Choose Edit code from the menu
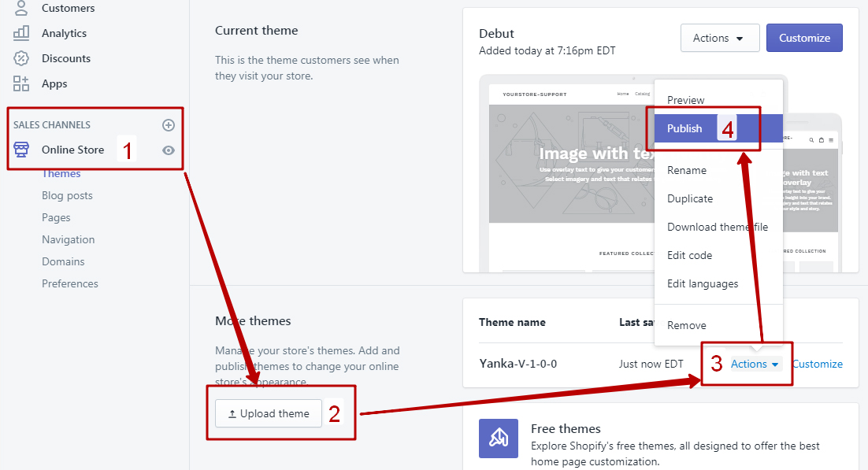Screen dimensions: 868x470 689,255
